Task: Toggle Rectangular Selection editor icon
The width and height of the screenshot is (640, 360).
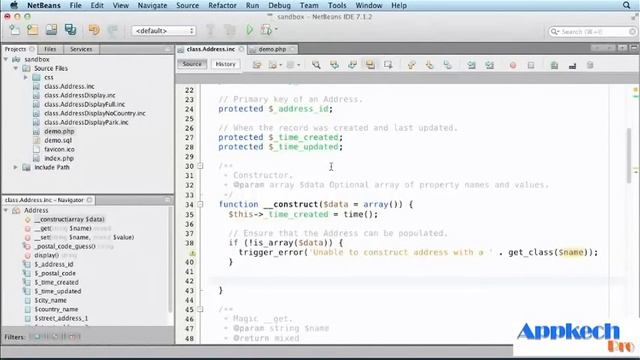Action: coord(388,65)
